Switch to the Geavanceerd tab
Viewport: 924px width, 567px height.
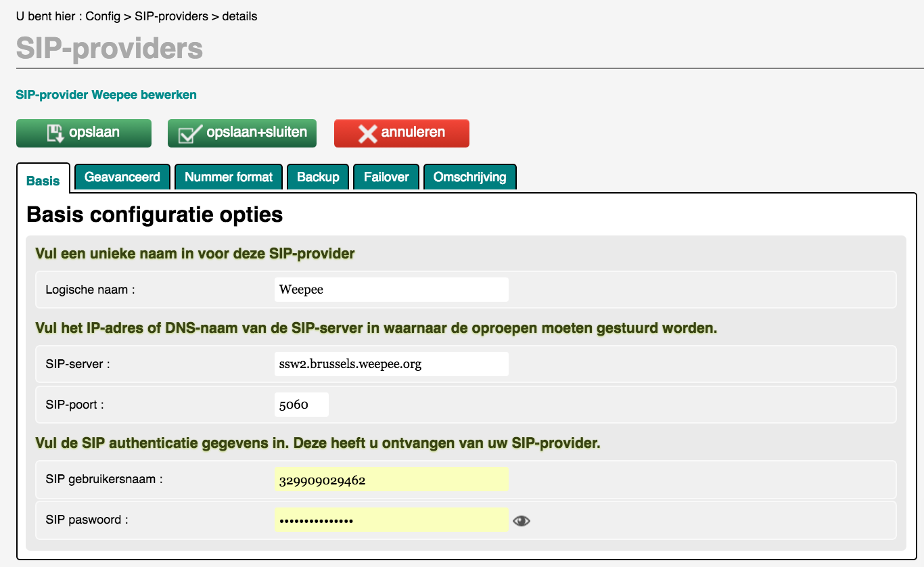click(122, 177)
